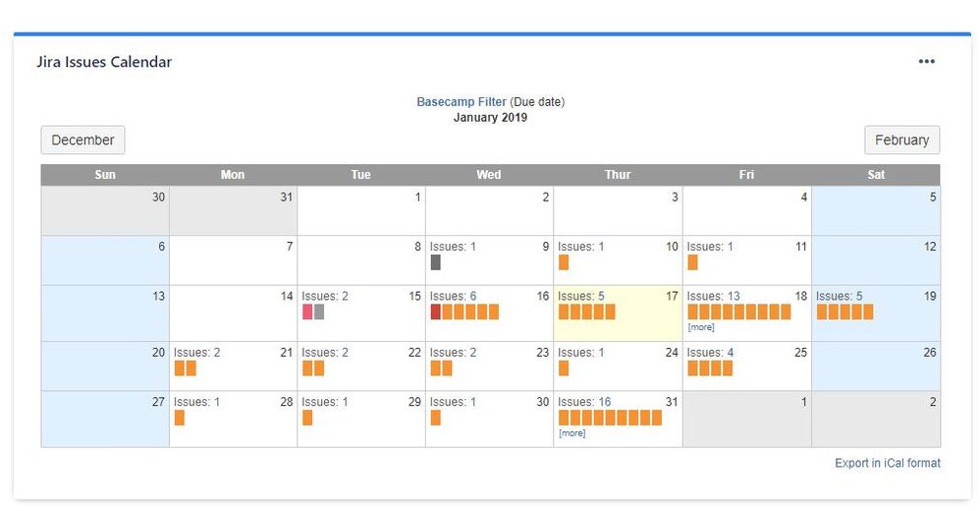Click the gray issue block on the 9th
The width and height of the screenshot is (980, 511).
pos(436,262)
